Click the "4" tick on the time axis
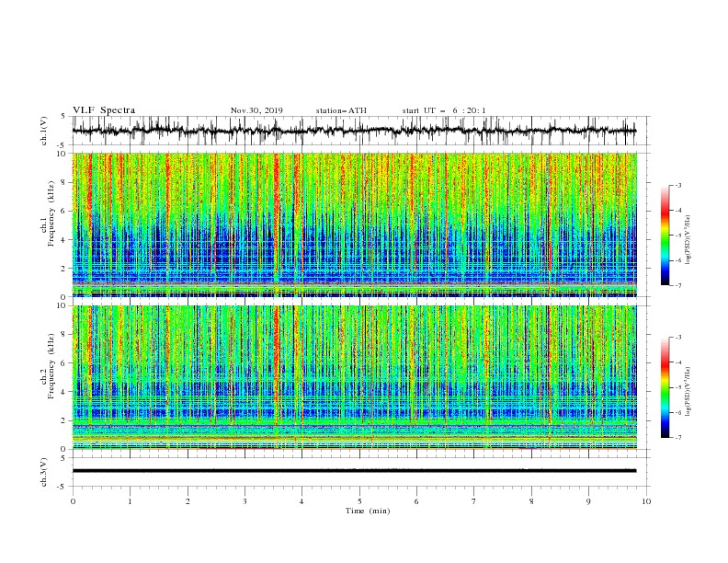The height and width of the screenshot is (563, 728). pos(301,501)
